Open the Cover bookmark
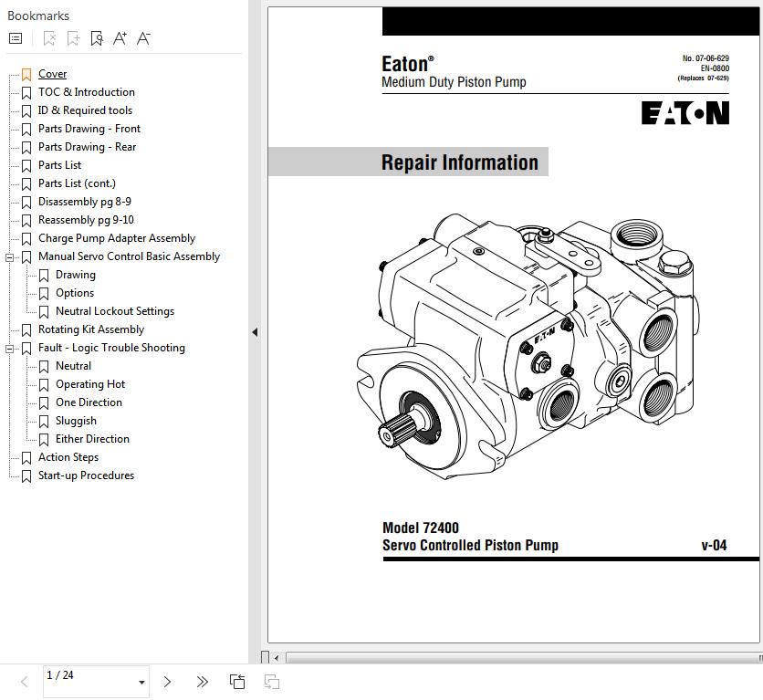The height and width of the screenshot is (700, 763). (53, 74)
